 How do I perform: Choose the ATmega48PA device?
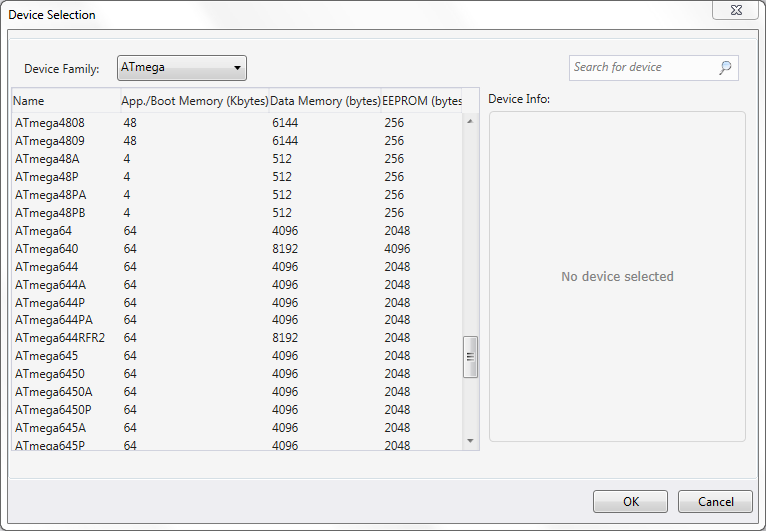[237, 195]
